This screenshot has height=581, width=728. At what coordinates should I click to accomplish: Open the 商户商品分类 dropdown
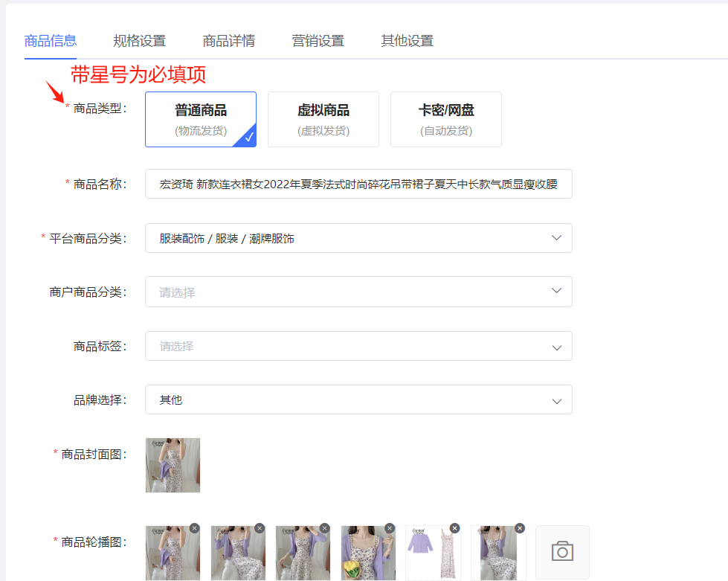pyautogui.click(x=358, y=292)
